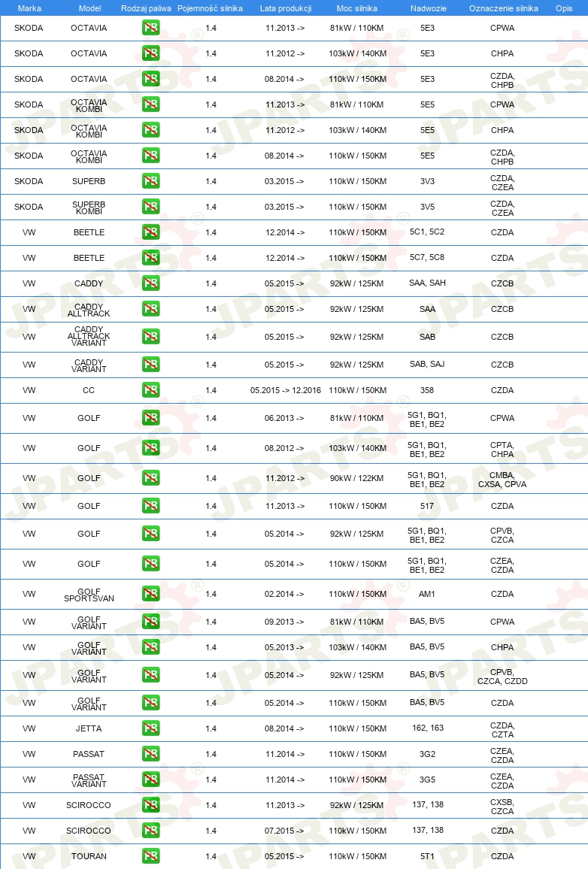Image resolution: width=588 pixels, height=869 pixels.
Task: Click body code 517 cell
Action: click(x=427, y=506)
